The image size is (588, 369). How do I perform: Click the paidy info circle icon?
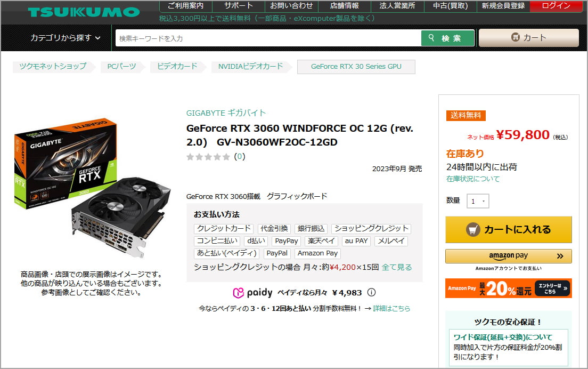pyautogui.click(x=371, y=292)
